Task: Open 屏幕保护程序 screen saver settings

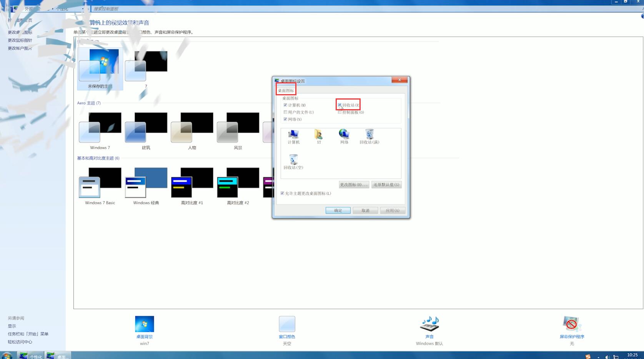Action: pyautogui.click(x=572, y=330)
